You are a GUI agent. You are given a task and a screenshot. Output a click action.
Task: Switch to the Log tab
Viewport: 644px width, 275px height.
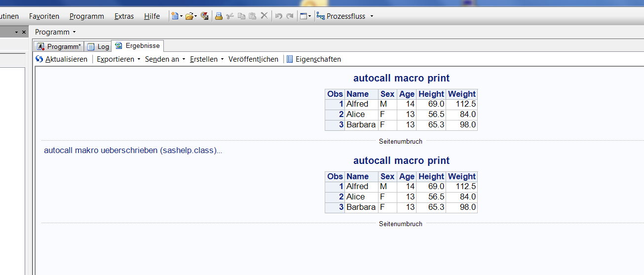(98, 46)
